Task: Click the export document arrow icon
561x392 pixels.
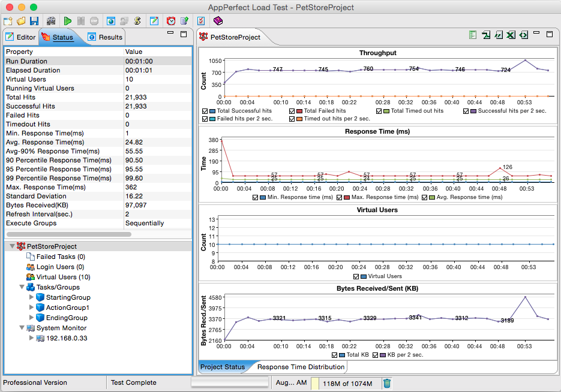Action: tap(184, 21)
